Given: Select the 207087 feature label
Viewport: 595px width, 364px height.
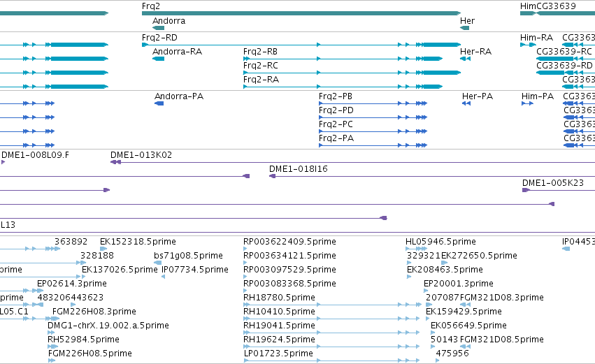Looking at the screenshot, I should [443, 298].
